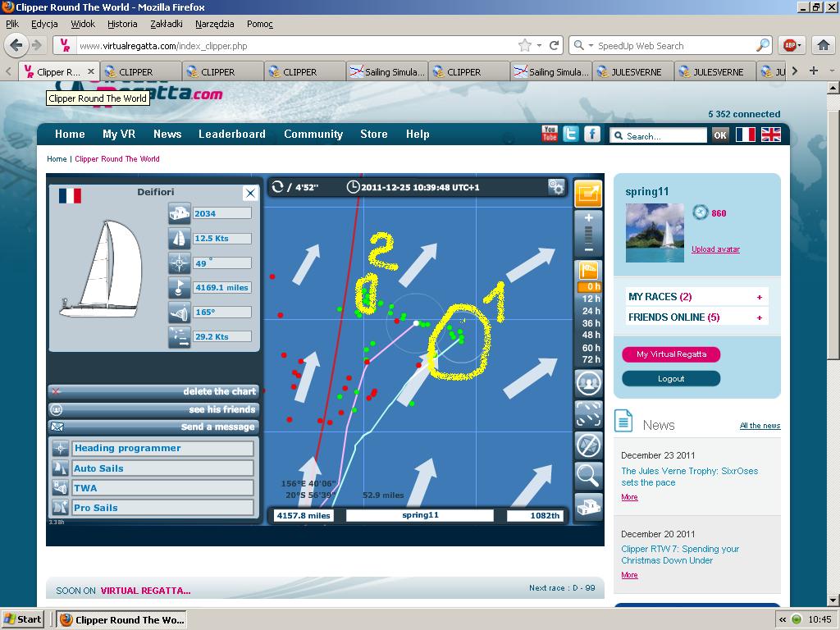Switch site language to English flag
The image size is (840, 630).
770,135
